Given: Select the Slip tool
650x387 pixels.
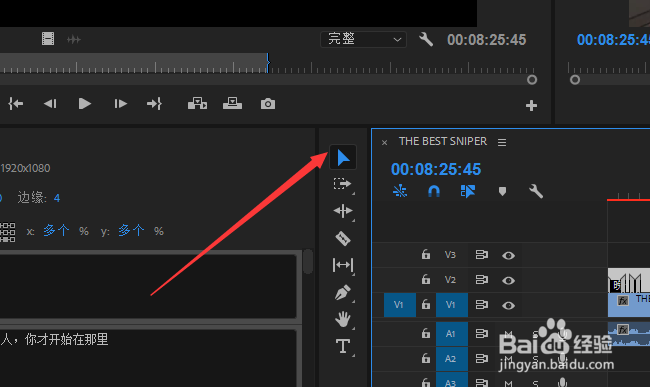Looking at the screenshot, I should click(343, 265).
